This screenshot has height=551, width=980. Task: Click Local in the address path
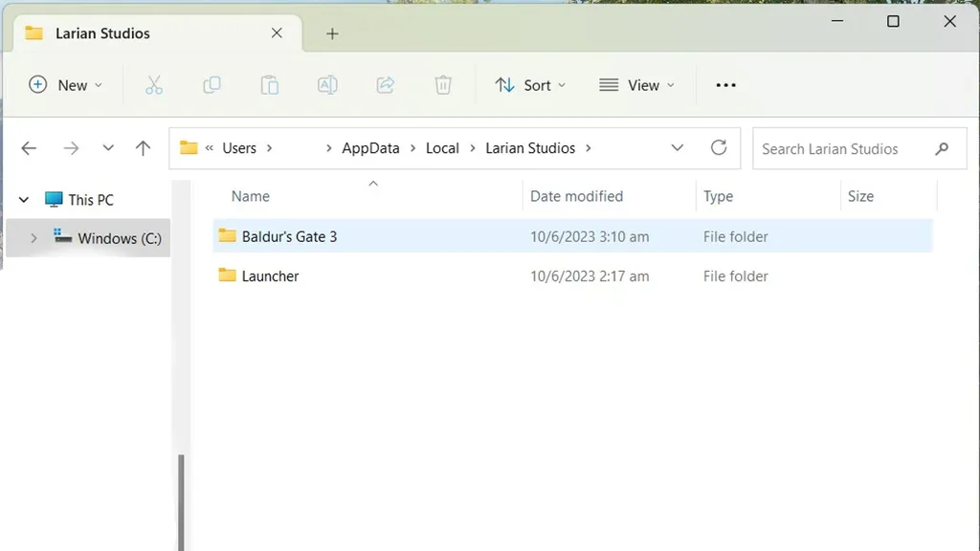tap(442, 148)
